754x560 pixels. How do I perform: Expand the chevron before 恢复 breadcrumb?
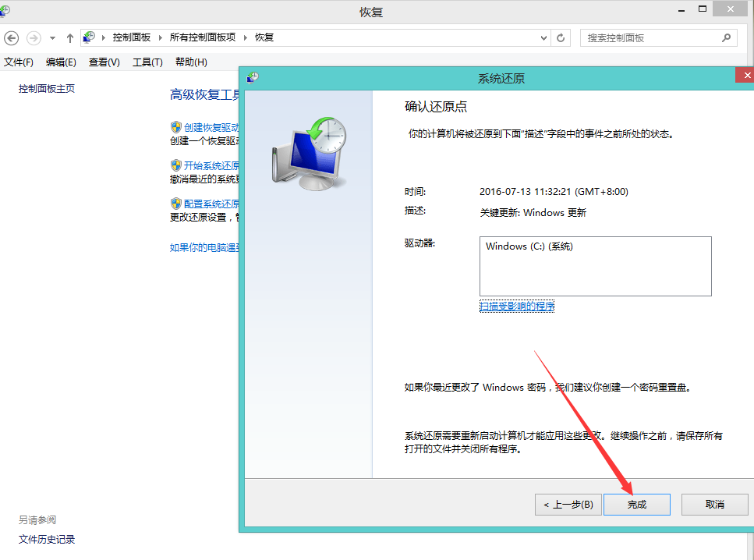pos(246,37)
